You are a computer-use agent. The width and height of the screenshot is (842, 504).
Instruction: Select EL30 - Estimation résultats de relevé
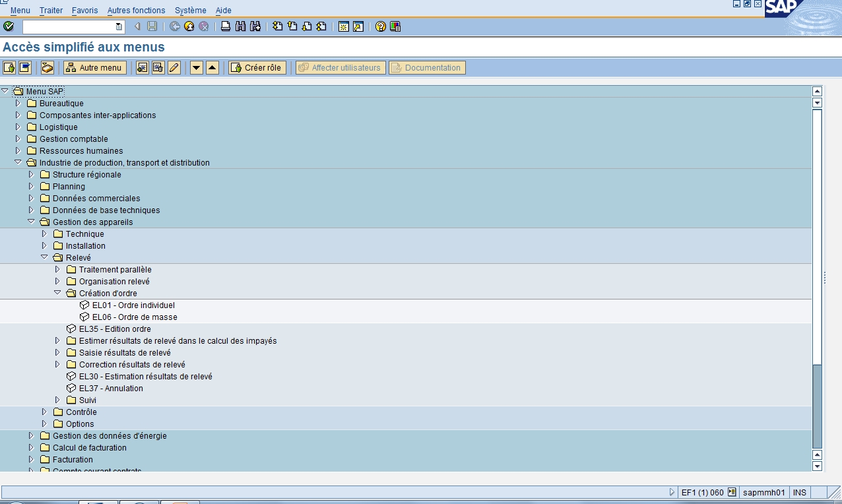point(146,376)
